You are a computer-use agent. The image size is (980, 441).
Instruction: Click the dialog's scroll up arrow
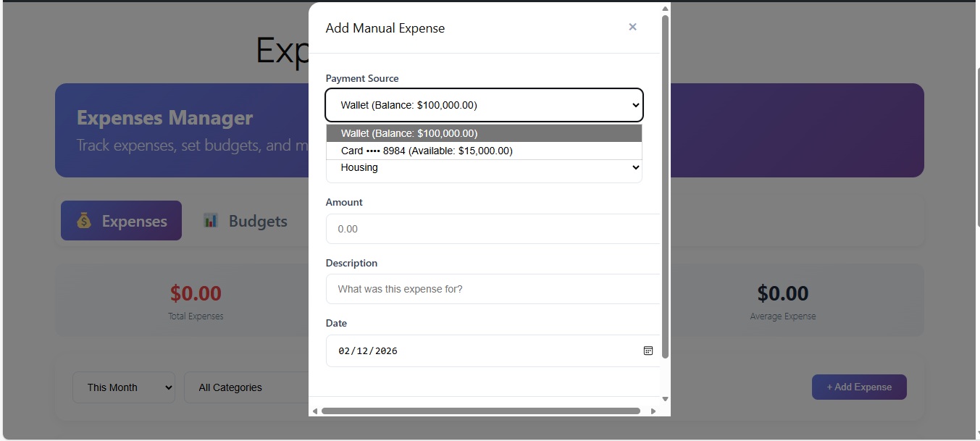click(665, 9)
